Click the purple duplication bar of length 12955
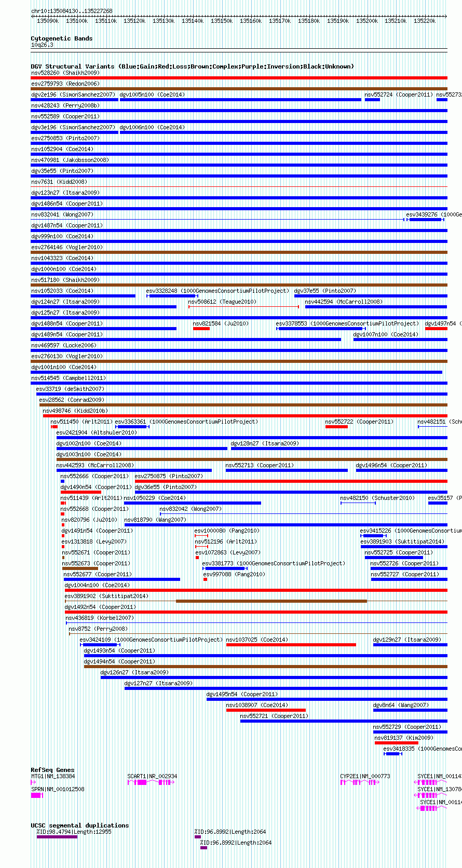 (57, 837)
